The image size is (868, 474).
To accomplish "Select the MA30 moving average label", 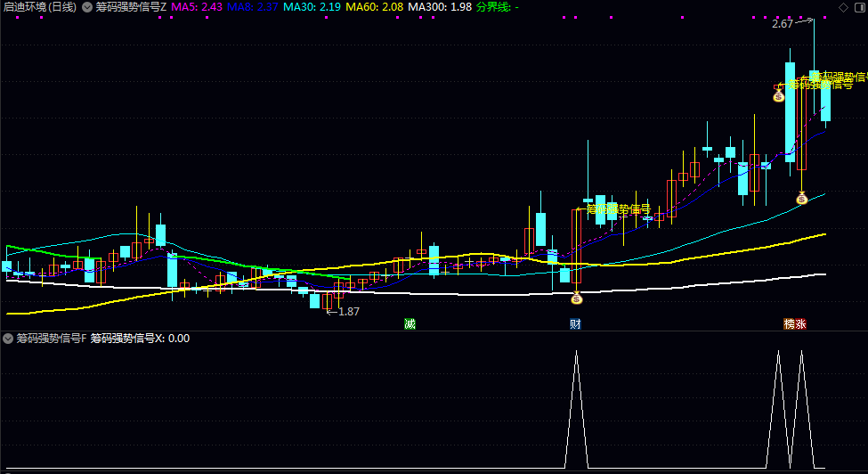I will [312, 7].
